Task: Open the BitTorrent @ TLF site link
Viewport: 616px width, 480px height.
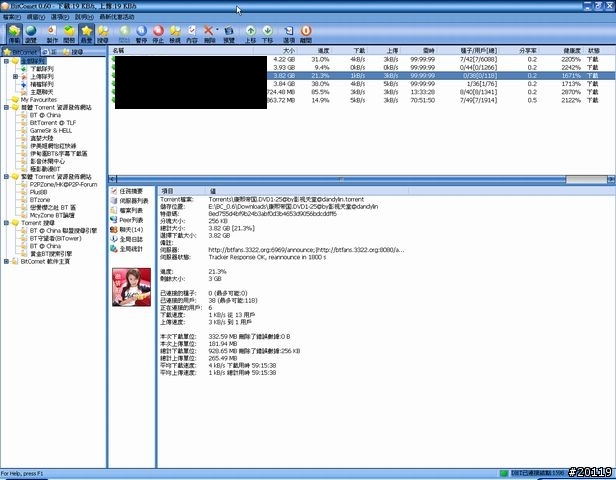Action: click(53, 123)
